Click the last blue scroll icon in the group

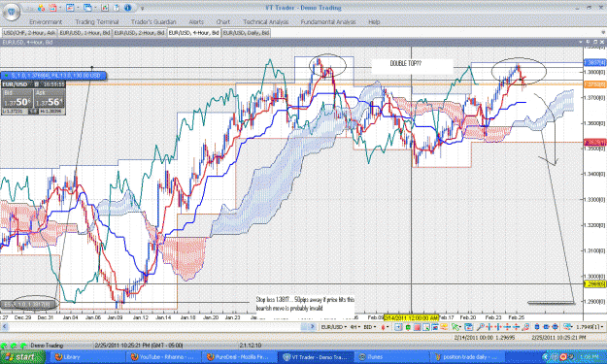[556, 327]
